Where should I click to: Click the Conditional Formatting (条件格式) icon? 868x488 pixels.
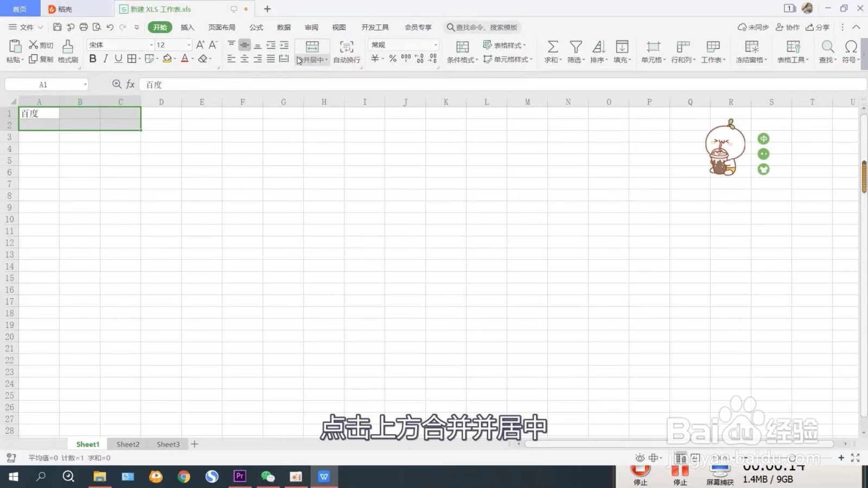click(x=462, y=47)
